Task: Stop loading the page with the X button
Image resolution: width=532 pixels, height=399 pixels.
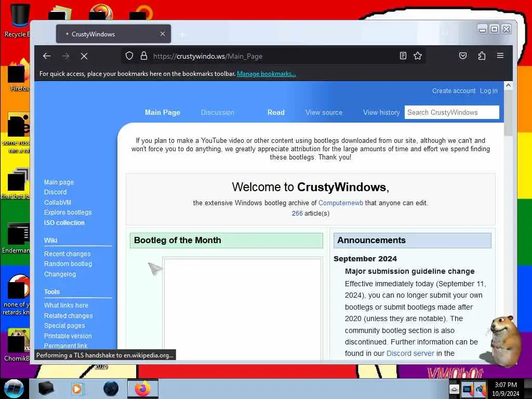Action: pyautogui.click(x=84, y=56)
